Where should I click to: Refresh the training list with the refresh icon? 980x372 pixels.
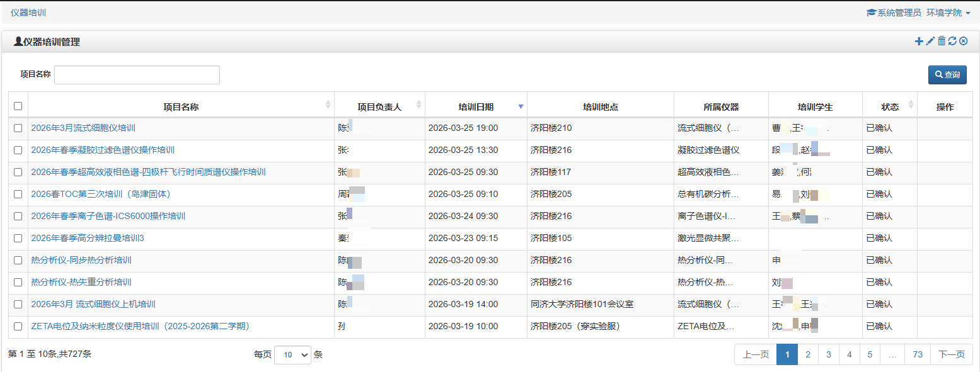point(953,41)
